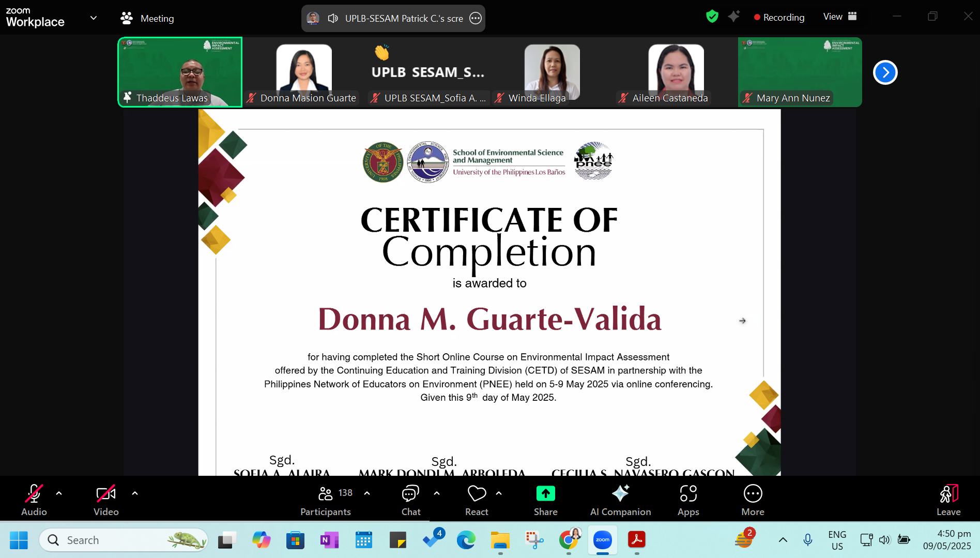Leave the meeting
Viewport: 980px width, 558px height.
click(948, 500)
